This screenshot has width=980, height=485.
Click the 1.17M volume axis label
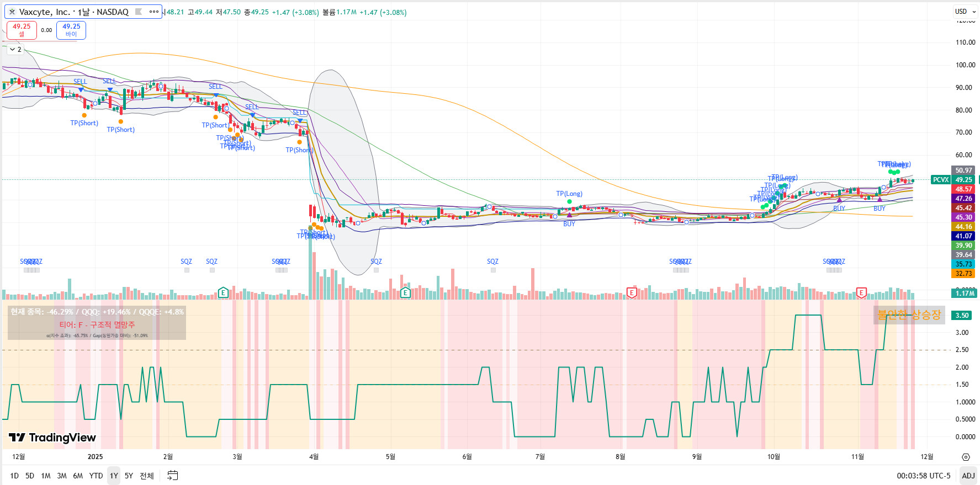pyautogui.click(x=964, y=294)
